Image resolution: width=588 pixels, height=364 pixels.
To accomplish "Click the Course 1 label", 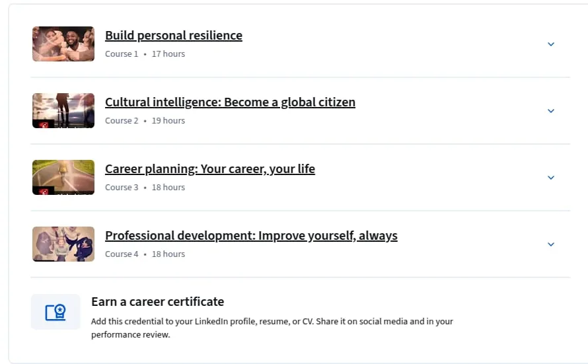I will [x=122, y=54].
